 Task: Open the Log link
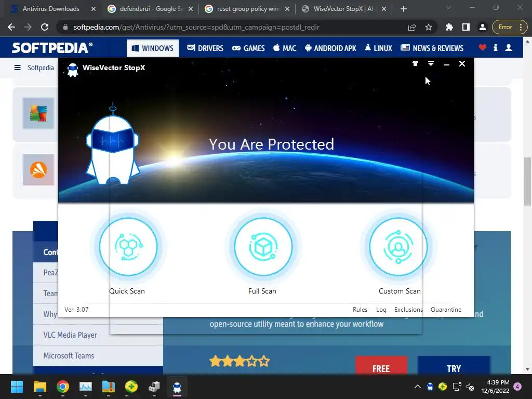(381, 310)
